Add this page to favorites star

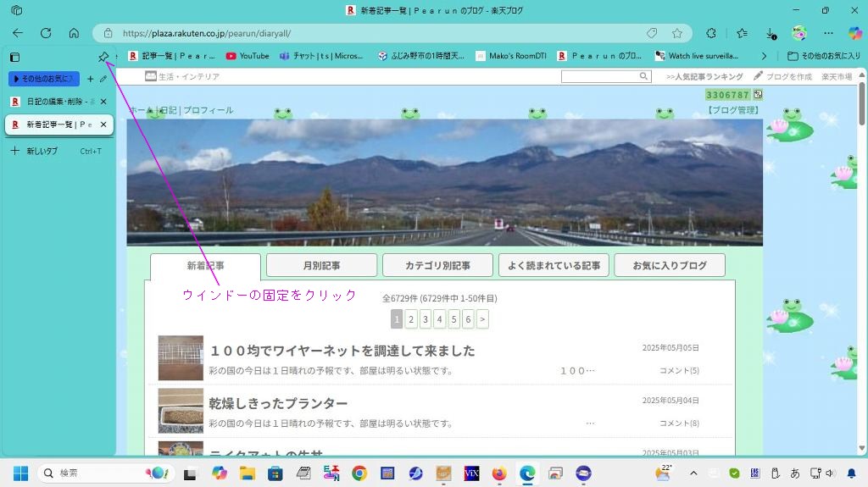(677, 33)
